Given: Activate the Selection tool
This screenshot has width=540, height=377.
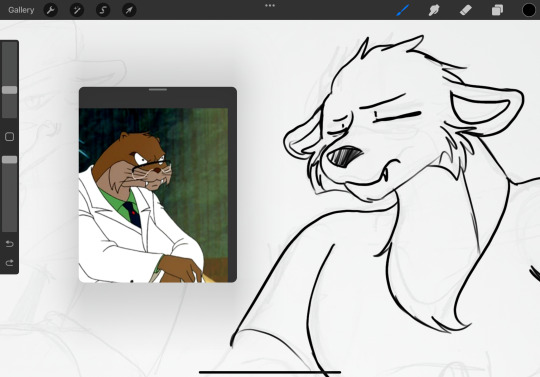Looking at the screenshot, I should [103, 10].
